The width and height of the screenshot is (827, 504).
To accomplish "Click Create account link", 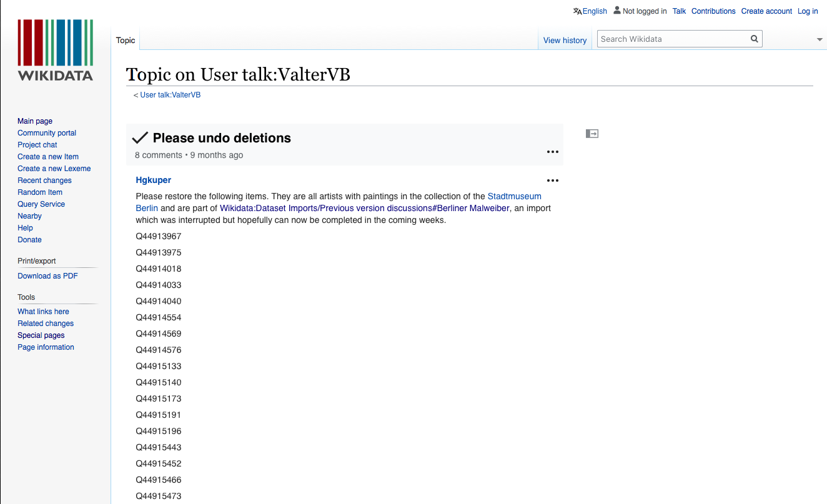I will tap(766, 11).
